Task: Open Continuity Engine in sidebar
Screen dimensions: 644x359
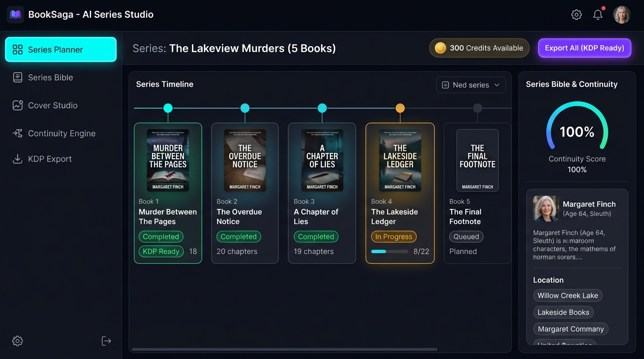Action: click(61, 133)
